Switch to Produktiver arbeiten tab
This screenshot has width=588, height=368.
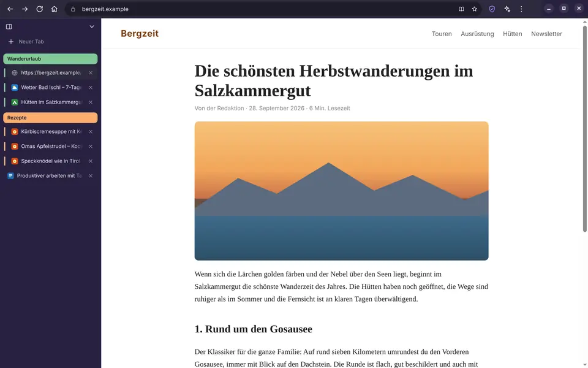50,176
